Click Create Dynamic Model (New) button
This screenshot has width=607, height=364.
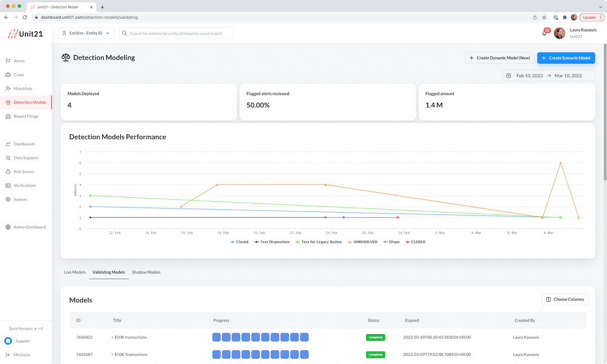pos(499,58)
